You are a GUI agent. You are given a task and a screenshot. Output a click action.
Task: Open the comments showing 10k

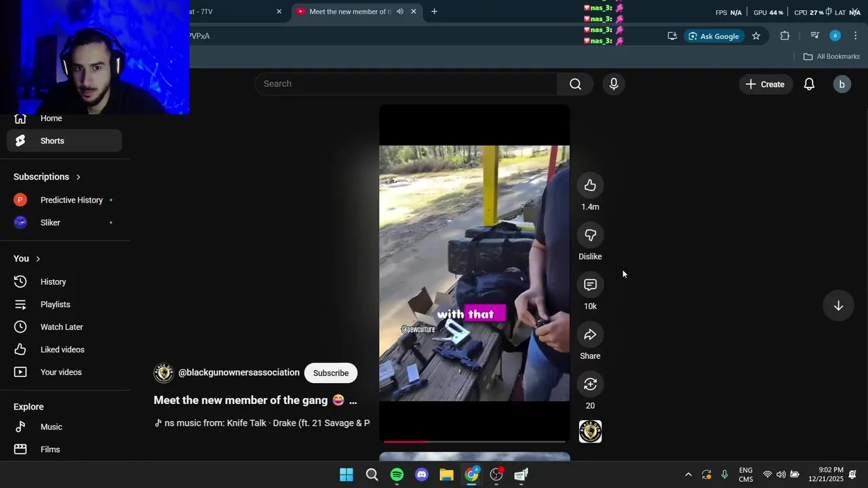pos(590,285)
